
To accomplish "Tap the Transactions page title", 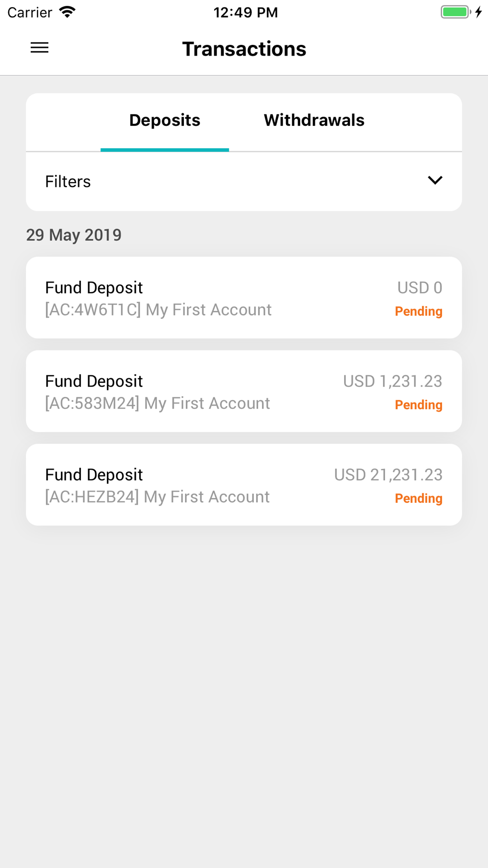I will coord(244,49).
